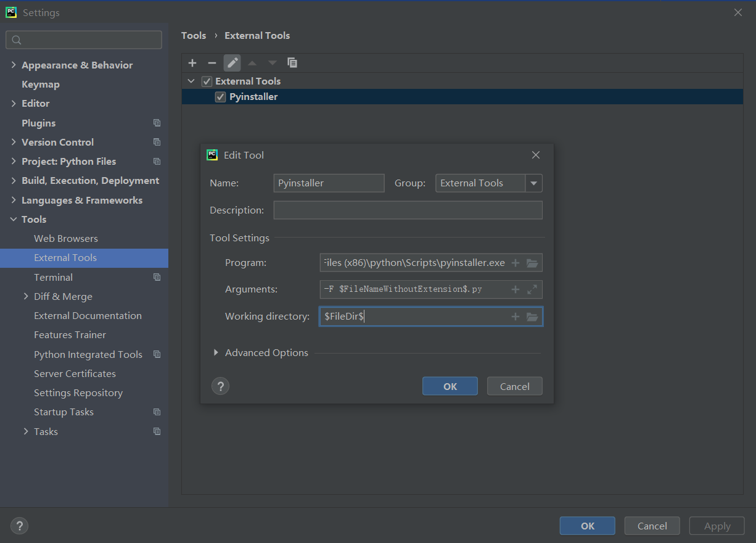Click the search magnifier icon in Settings

click(x=17, y=40)
